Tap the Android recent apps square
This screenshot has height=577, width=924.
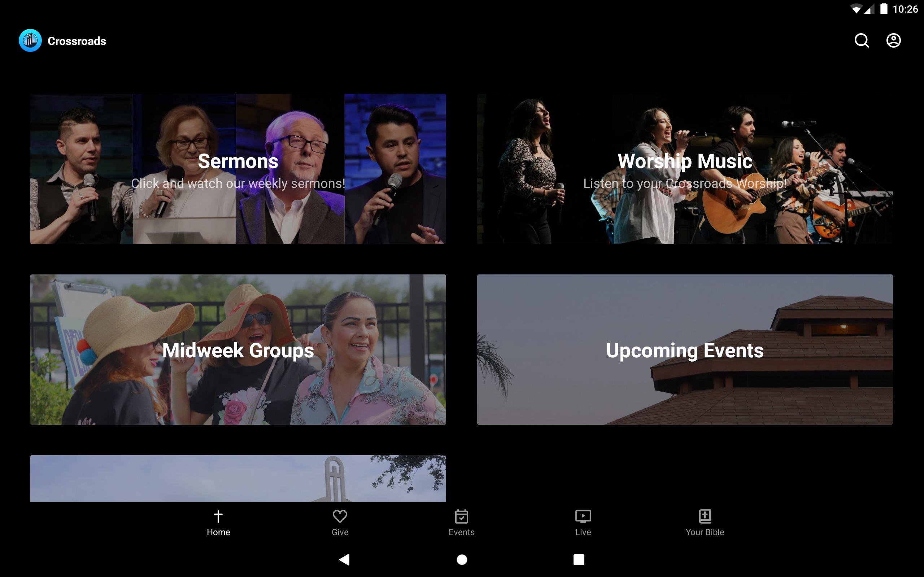pyautogui.click(x=579, y=559)
